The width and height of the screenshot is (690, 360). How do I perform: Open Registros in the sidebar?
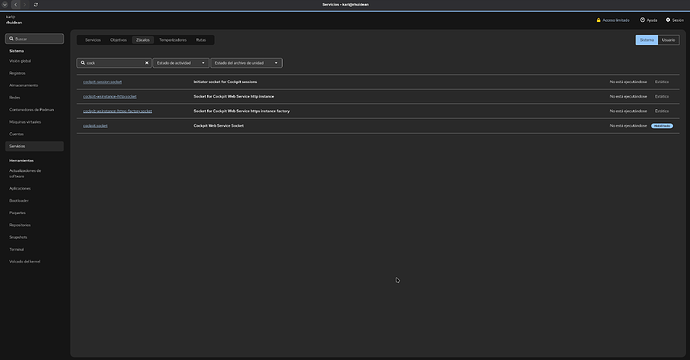coord(34,73)
